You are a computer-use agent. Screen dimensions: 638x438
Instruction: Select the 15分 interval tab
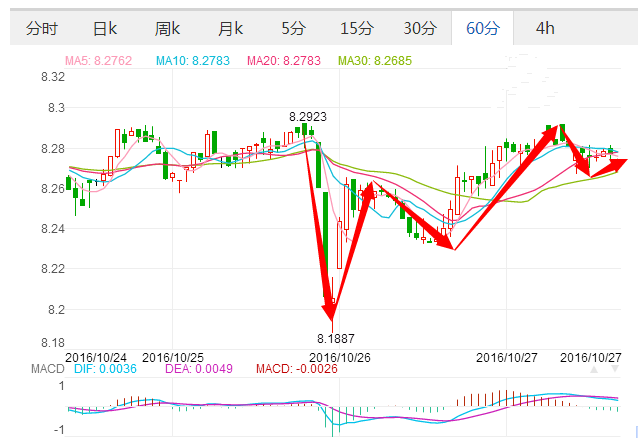tap(356, 28)
